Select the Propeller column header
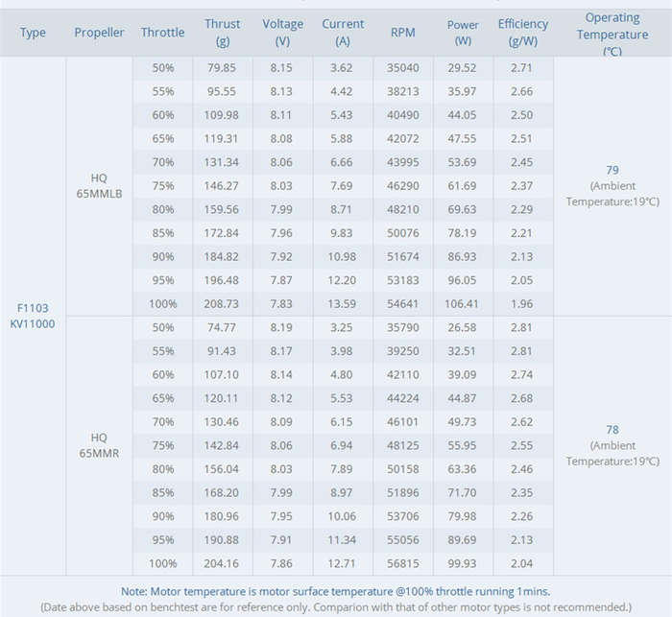Screen dimensions: 672x617 [x=99, y=33]
